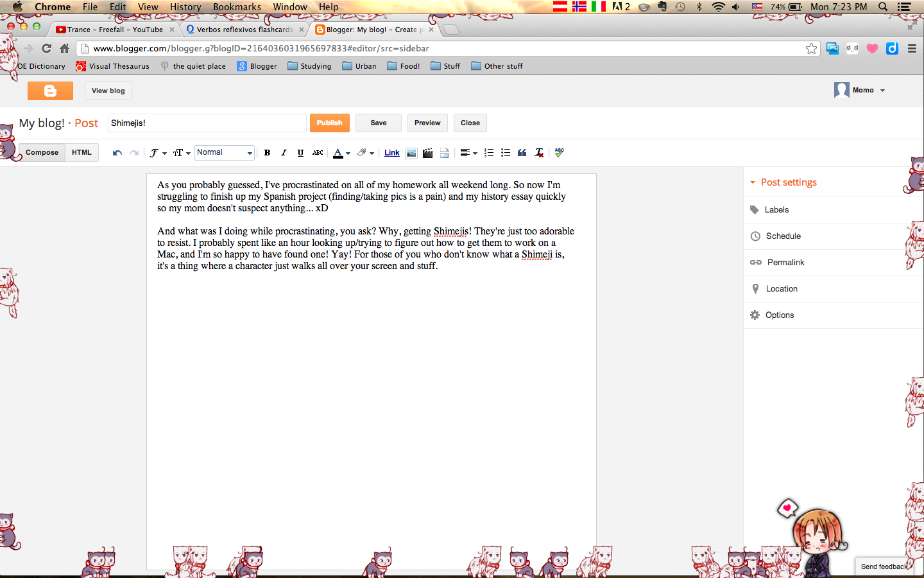The width and height of the screenshot is (924, 578).
Task: Open the Window menu
Action: (290, 7)
